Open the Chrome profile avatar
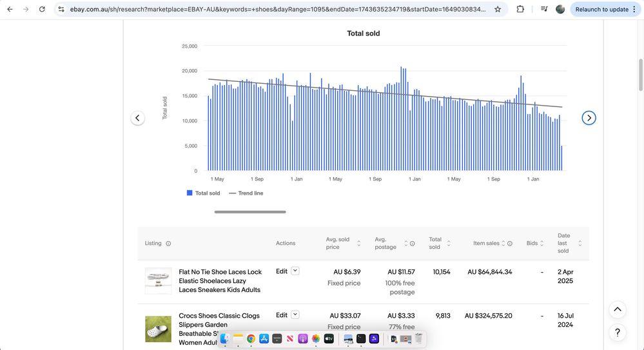Screen dimensions: 644x350 [560, 9]
